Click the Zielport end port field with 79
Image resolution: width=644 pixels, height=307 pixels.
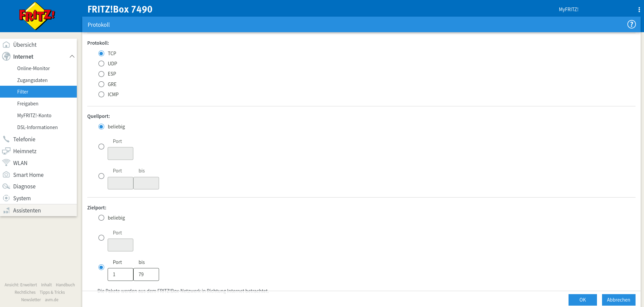146,274
